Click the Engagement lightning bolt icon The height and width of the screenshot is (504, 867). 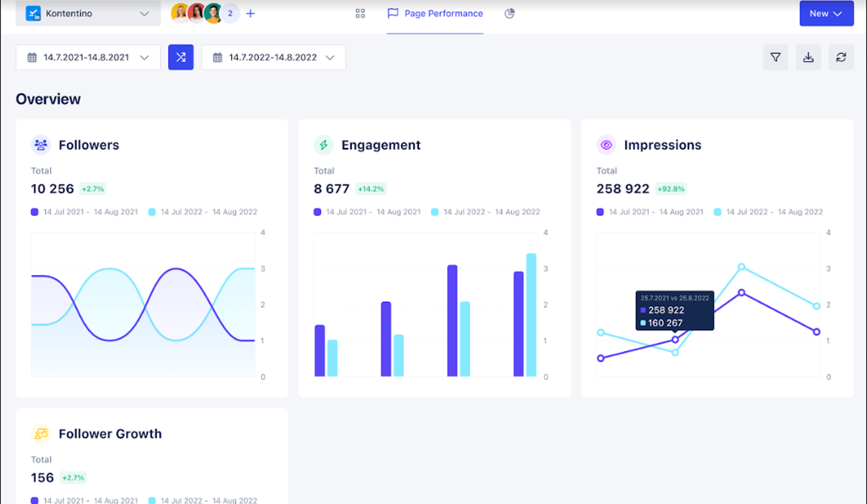click(323, 145)
